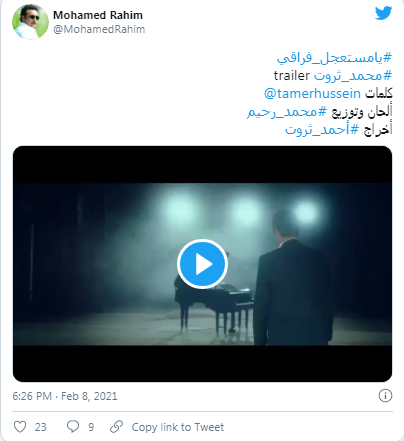Click Copy link to Tweet

coord(178,427)
